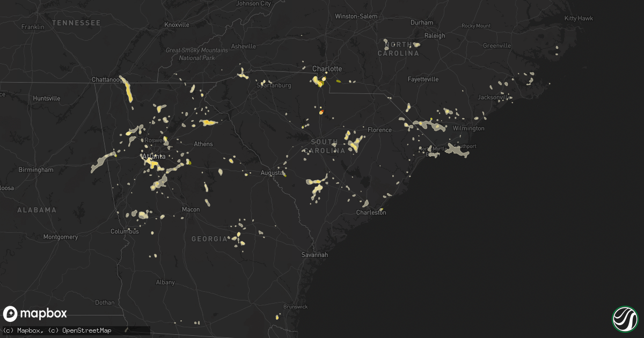The height and width of the screenshot is (338, 644).
Task: Click the Asheville city label
Action: (x=244, y=47)
